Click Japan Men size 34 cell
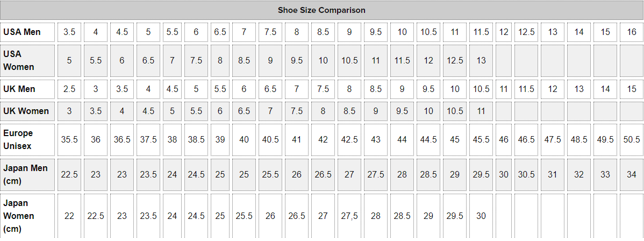 [x=632, y=174]
